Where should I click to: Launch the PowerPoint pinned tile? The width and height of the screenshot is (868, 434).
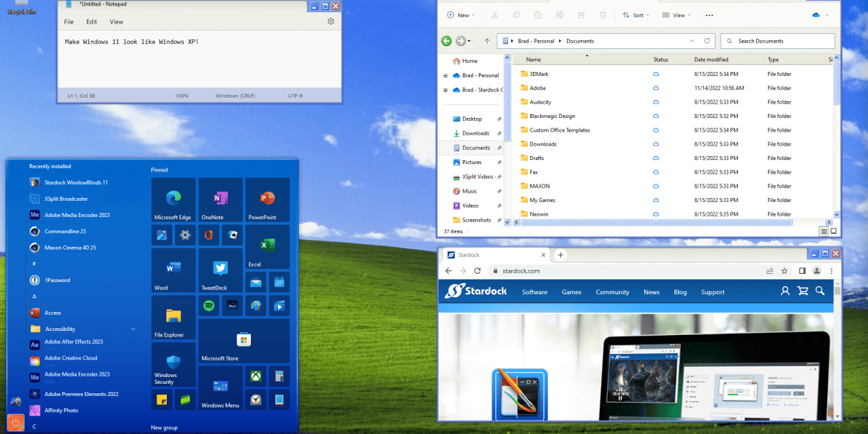point(267,200)
